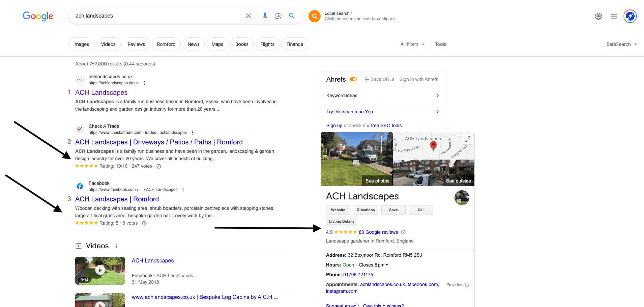Screen dimensions: 644x307
Task: Click Save URLs plus icon in Ahrefs
Action: (367, 79)
